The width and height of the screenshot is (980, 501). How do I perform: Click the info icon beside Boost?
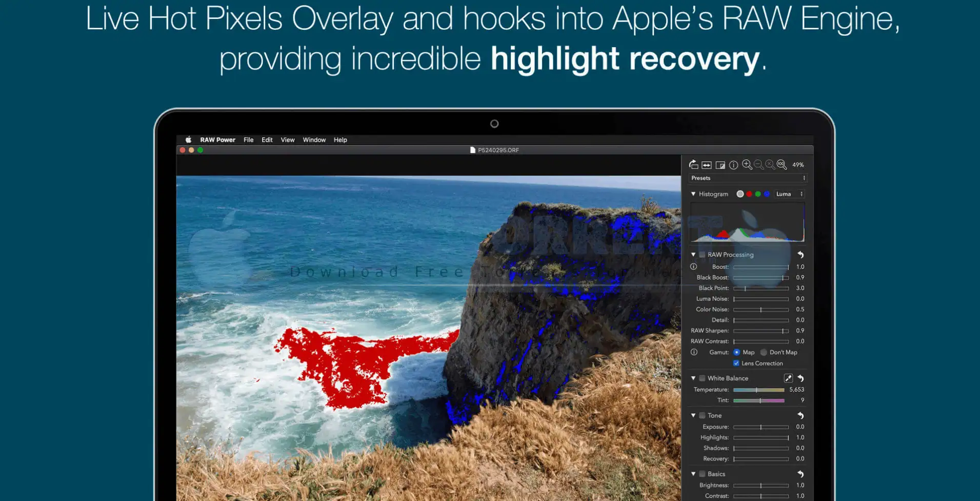(x=693, y=266)
